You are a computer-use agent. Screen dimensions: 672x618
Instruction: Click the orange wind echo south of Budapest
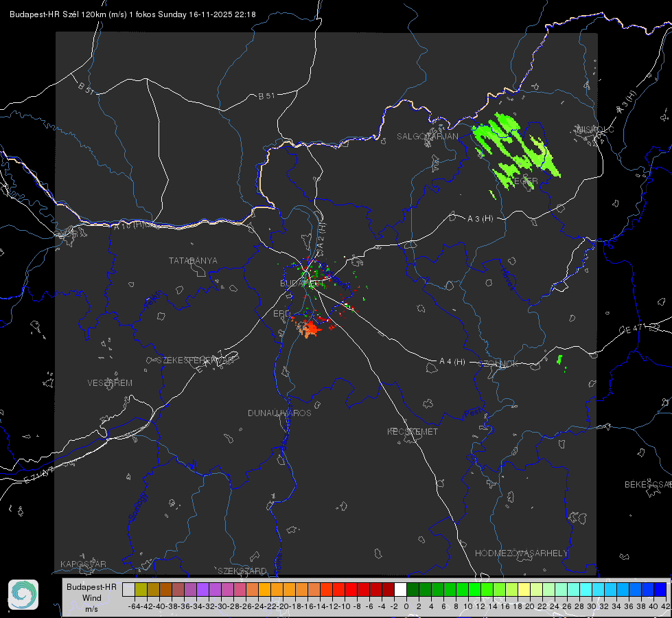click(x=310, y=330)
